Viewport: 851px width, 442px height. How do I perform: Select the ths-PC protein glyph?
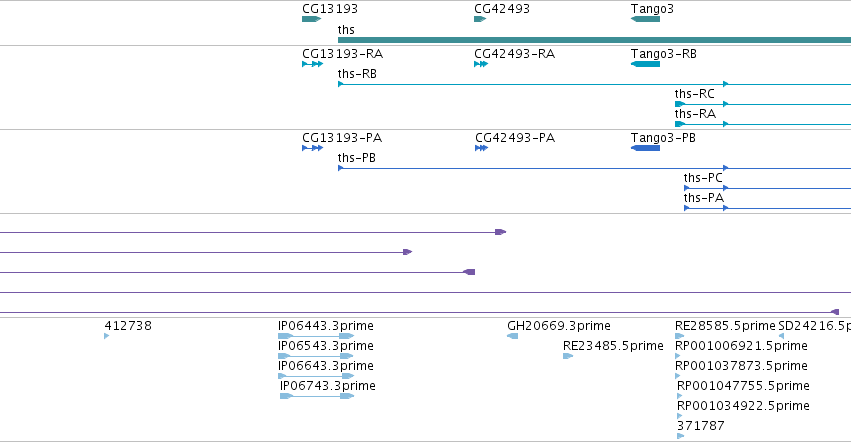click(767, 188)
